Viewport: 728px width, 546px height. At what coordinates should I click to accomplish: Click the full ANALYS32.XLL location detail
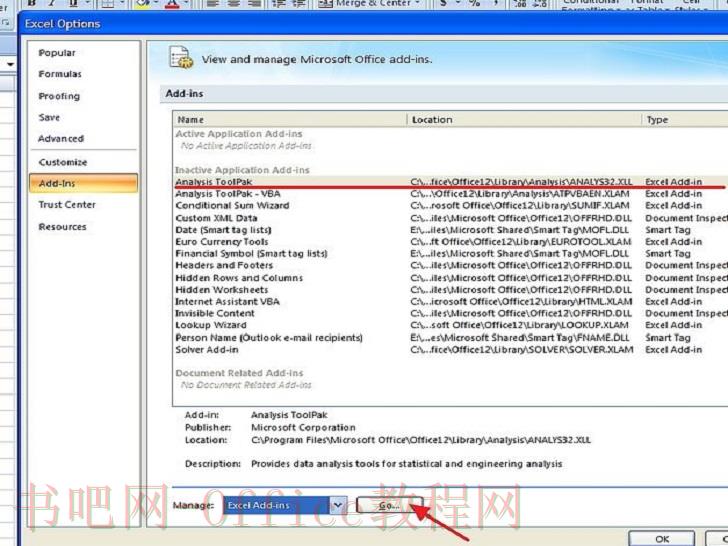point(421,440)
